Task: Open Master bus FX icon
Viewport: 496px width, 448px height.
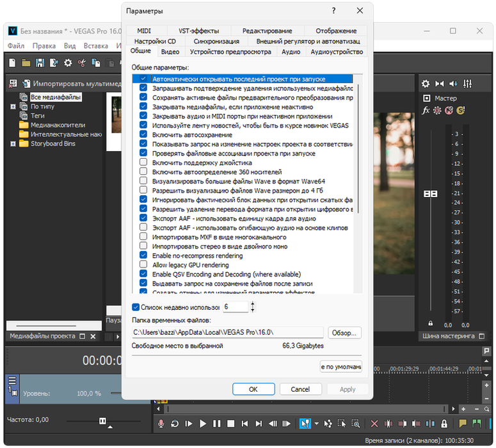Action: 426,111
